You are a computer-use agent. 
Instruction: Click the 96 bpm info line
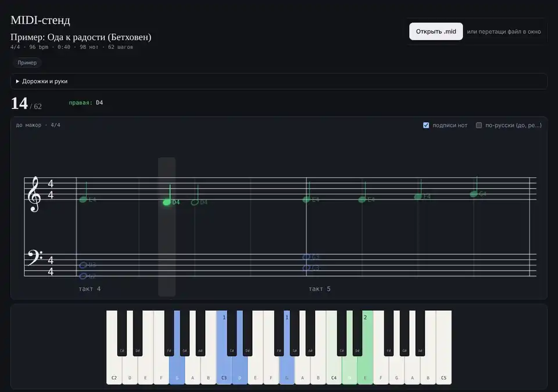71,47
